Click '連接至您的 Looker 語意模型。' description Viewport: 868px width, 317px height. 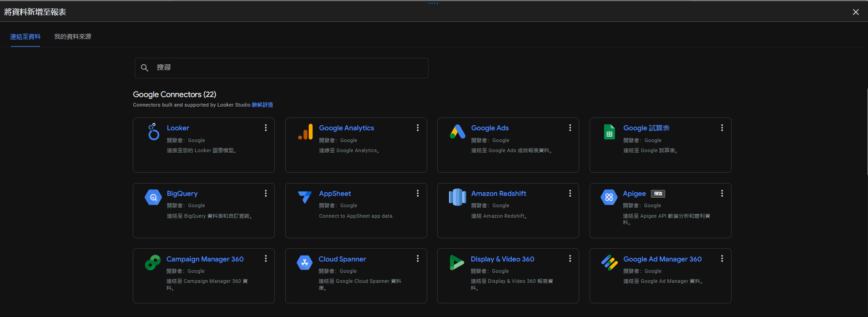(202, 150)
